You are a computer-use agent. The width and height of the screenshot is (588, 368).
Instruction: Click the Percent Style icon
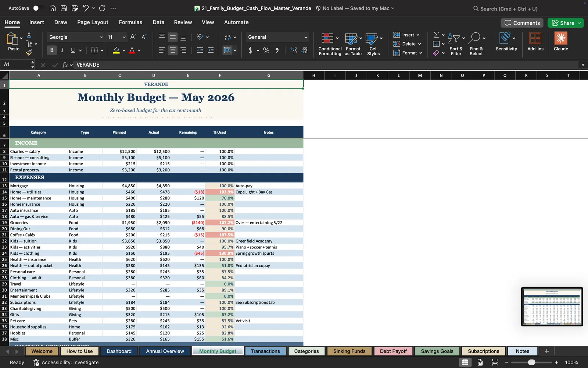tap(266, 50)
